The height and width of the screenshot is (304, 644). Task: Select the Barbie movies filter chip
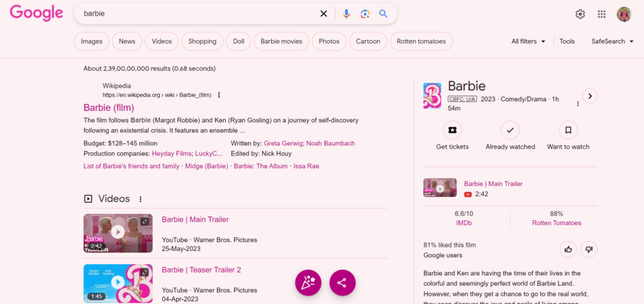(x=281, y=42)
